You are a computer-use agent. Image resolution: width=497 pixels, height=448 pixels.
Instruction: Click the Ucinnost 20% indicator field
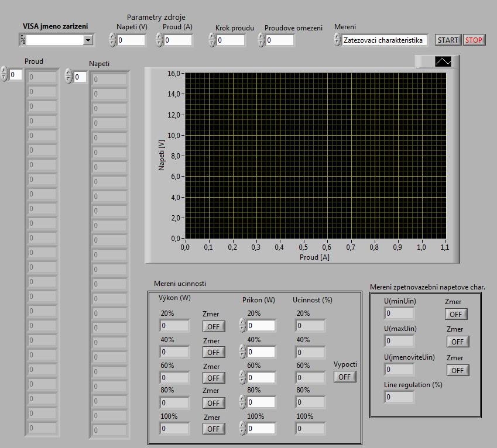pyautogui.click(x=310, y=326)
